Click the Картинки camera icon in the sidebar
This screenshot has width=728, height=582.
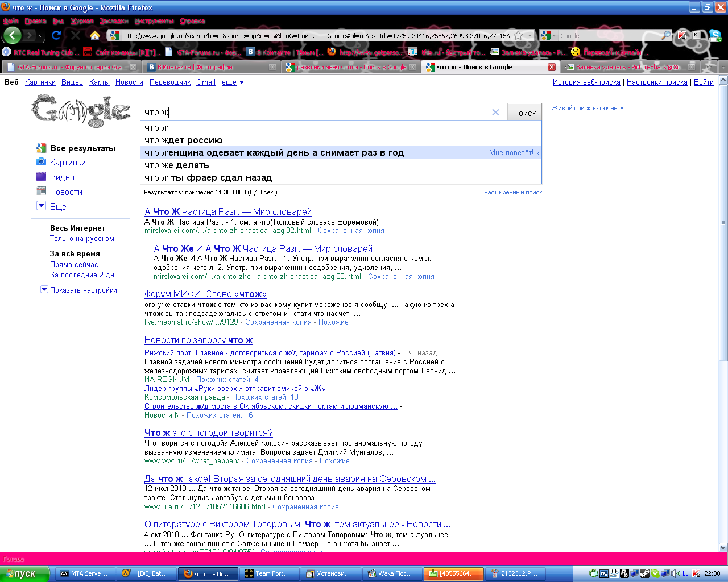coord(41,162)
